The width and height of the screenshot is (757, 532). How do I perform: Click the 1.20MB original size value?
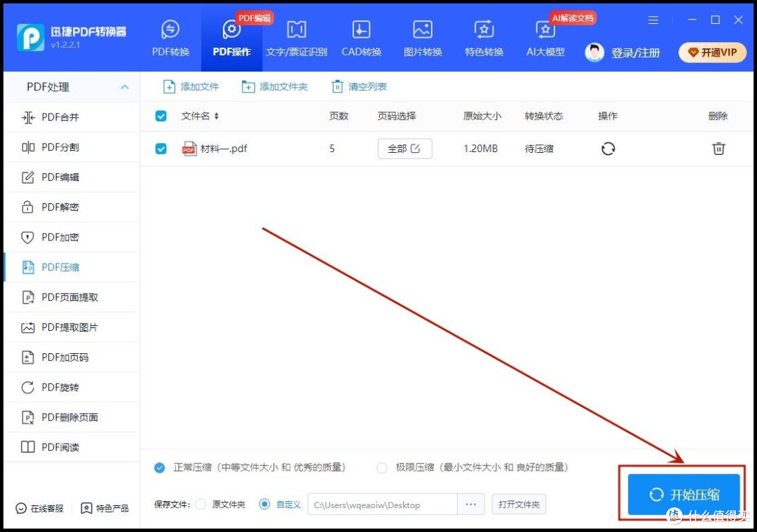[x=480, y=149]
